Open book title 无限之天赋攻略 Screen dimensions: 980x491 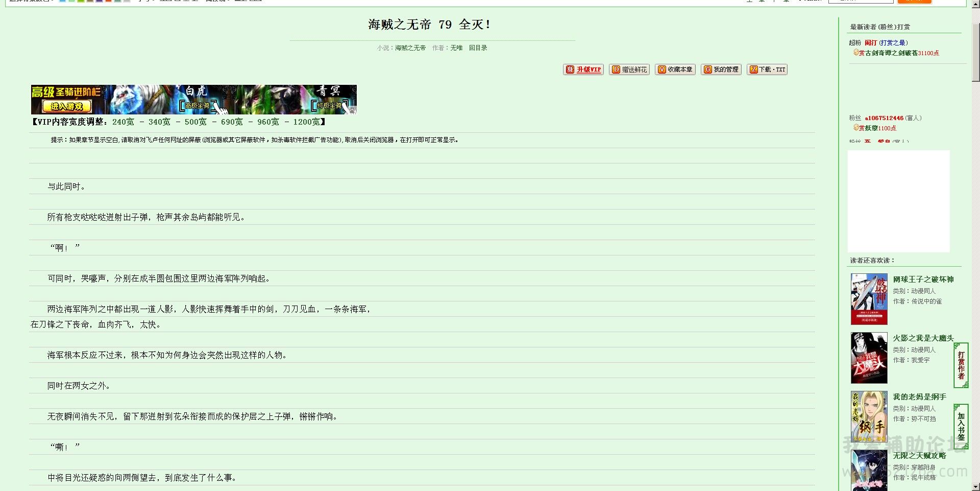[x=920, y=456]
